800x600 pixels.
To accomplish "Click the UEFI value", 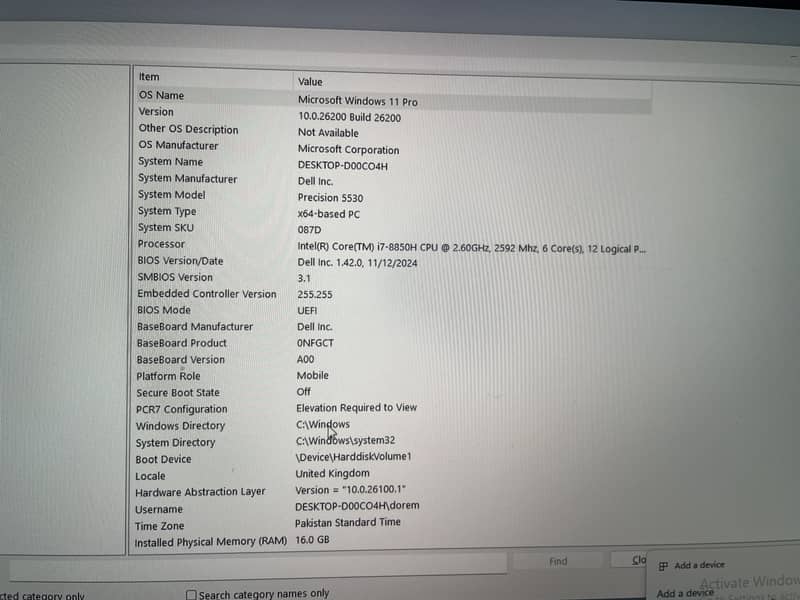I will point(307,310).
